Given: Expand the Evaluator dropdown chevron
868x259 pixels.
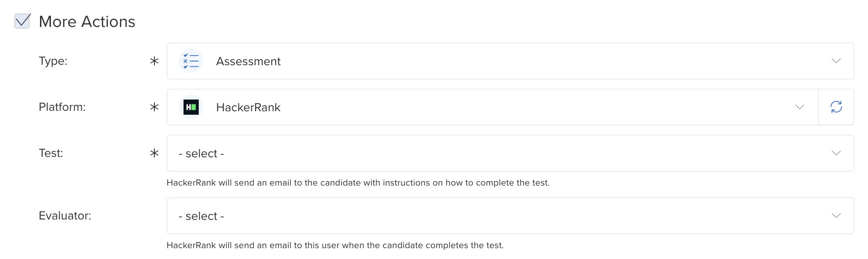Looking at the screenshot, I should (x=836, y=216).
